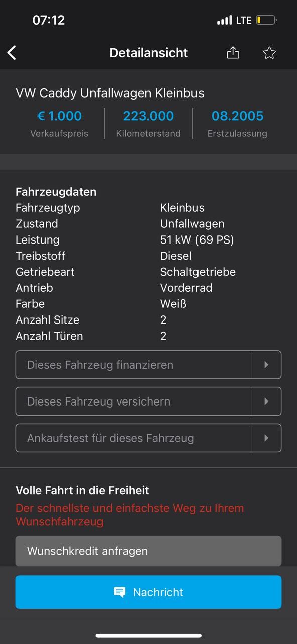The image size is (297, 644).
Task: Tap the 223.000 Kilometerstand value
Action: click(148, 116)
